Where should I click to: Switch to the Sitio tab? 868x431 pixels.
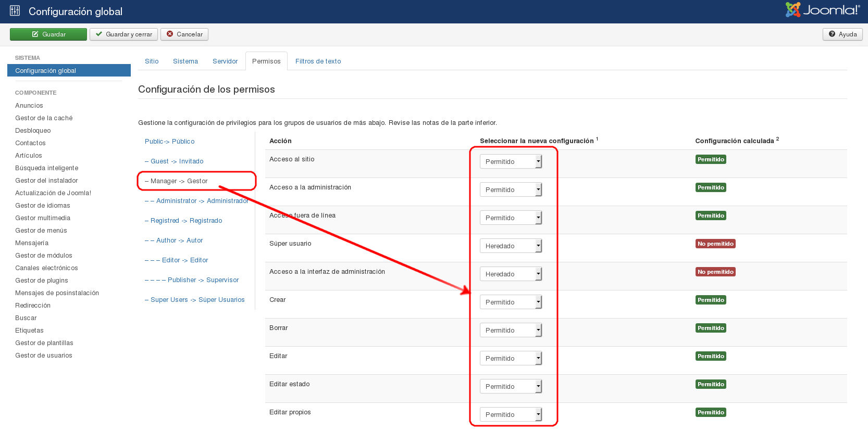click(152, 61)
